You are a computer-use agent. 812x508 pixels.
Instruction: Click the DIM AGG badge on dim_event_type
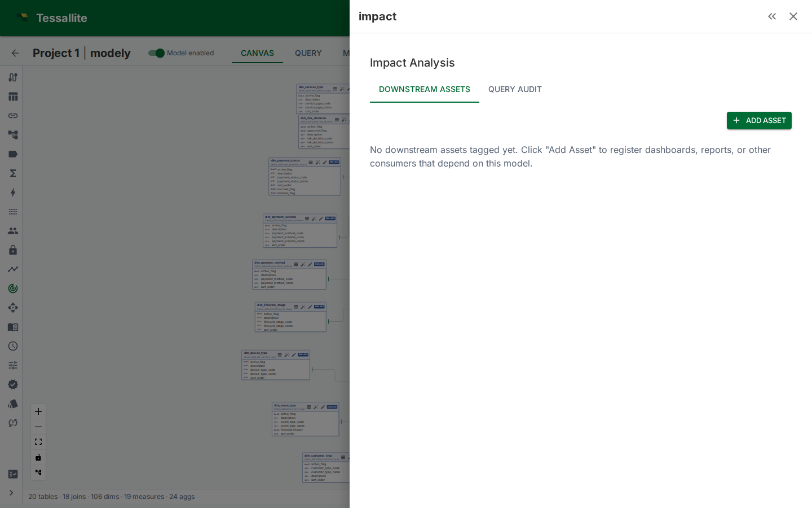coord(332,406)
